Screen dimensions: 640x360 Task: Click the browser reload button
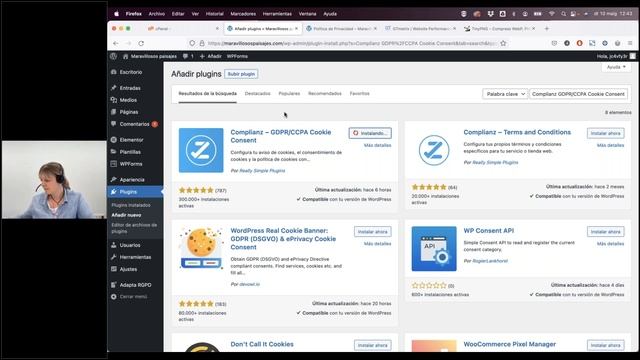[x=141, y=43]
